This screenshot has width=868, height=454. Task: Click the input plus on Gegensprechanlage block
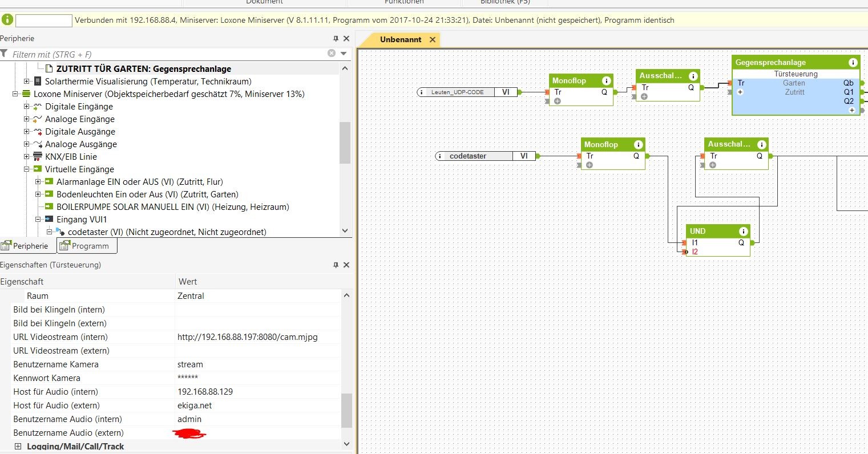[x=740, y=92]
